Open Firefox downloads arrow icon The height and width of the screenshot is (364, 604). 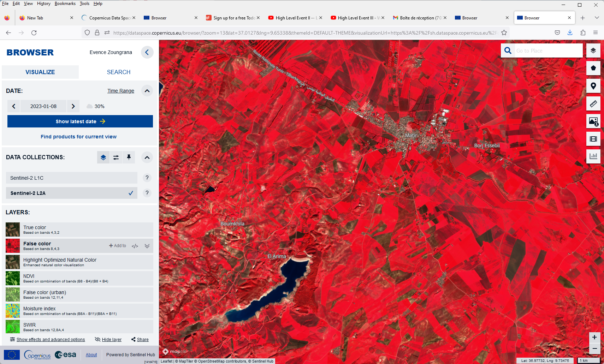click(x=570, y=32)
